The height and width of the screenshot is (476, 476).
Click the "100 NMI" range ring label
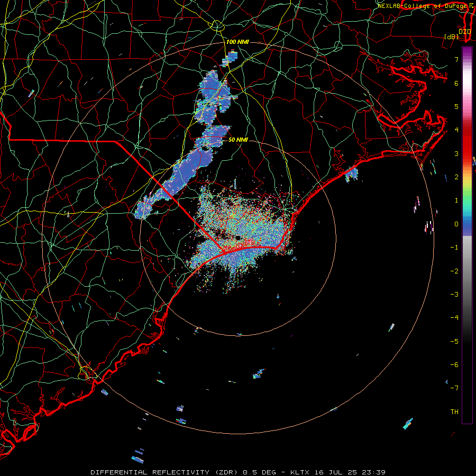click(x=237, y=42)
